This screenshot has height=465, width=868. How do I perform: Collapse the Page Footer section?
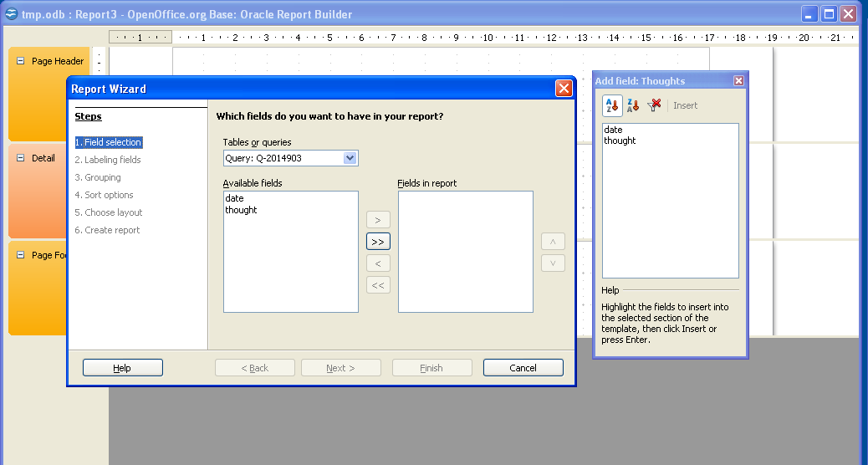(20, 255)
